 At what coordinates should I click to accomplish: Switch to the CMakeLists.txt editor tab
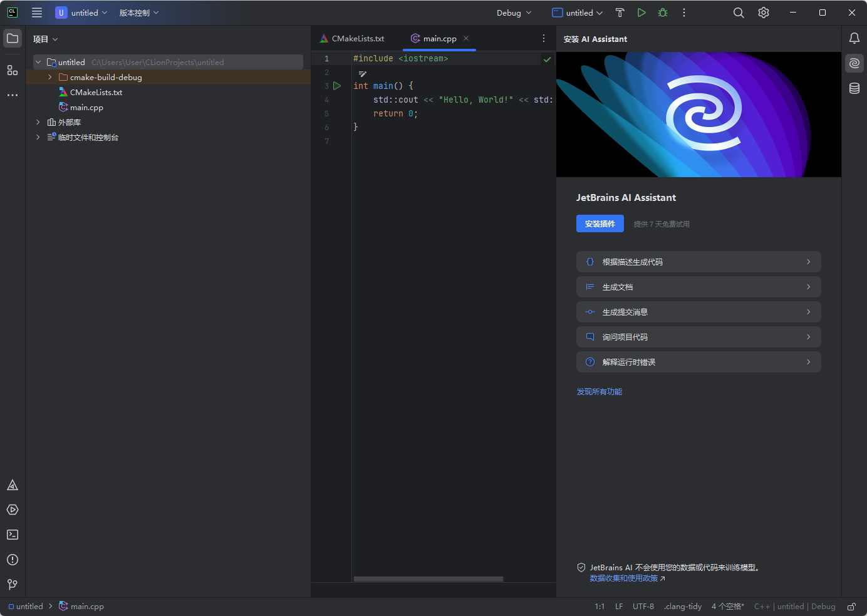click(357, 38)
